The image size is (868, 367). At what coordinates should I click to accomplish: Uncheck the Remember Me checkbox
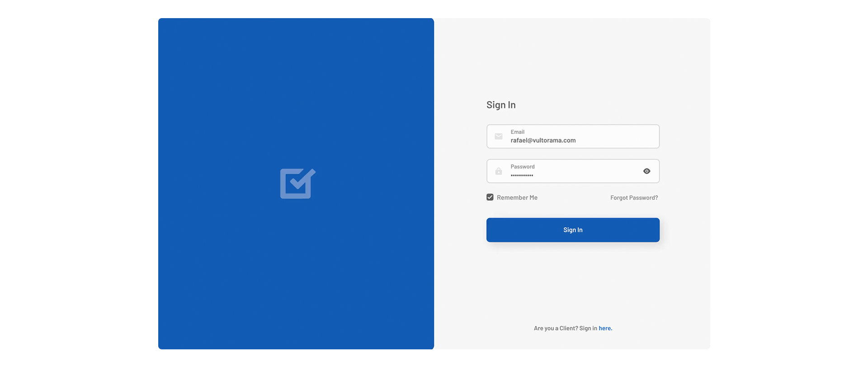coord(490,197)
